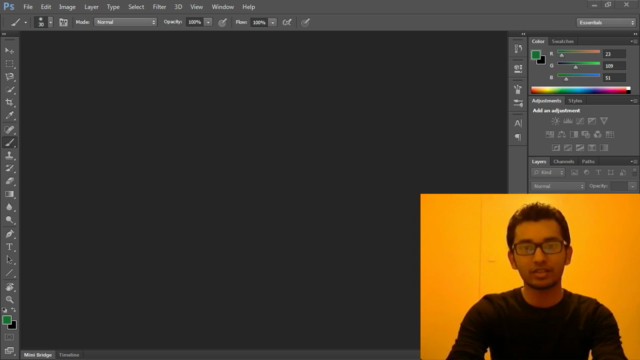Image resolution: width=640 pixels, height=360 pixels.
Task: Select the Zoom tool
Action: point(9,300)
